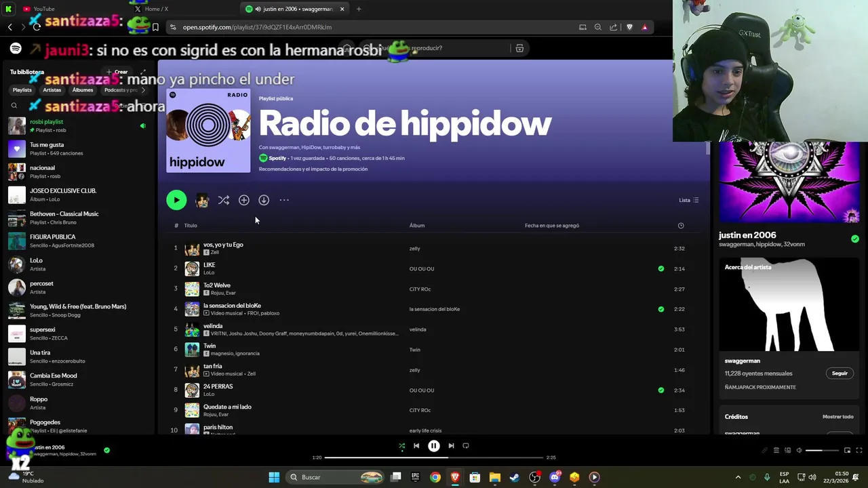Open the Crear dropdown in library

pyautogui.click(x=117, y=72)
